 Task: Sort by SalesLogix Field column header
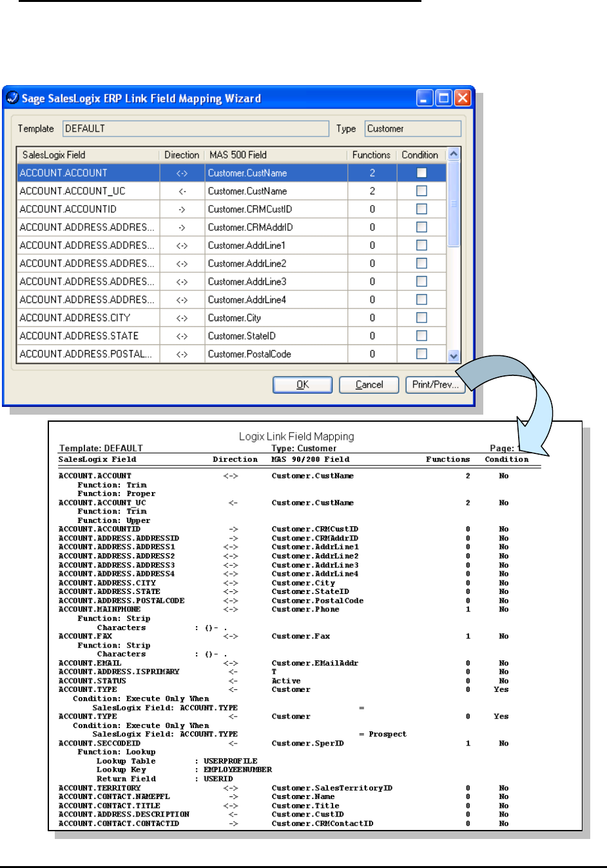click(88, 155)
